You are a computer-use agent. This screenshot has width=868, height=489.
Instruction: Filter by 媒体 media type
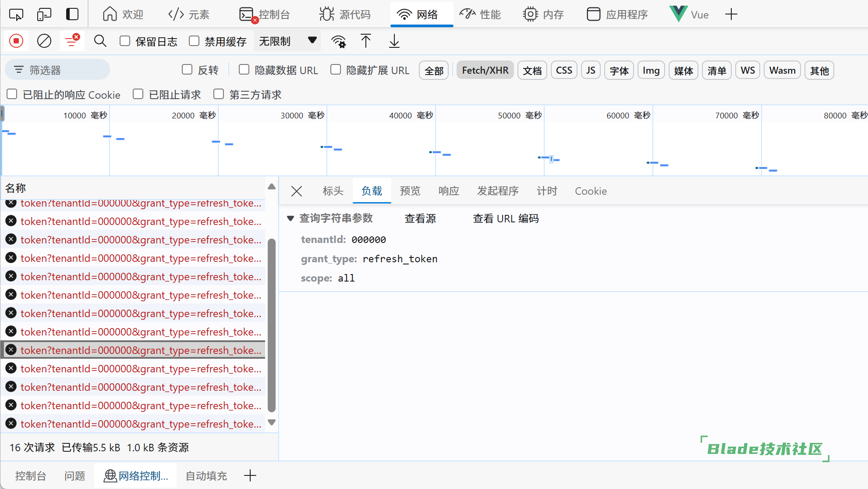[684, 71]
